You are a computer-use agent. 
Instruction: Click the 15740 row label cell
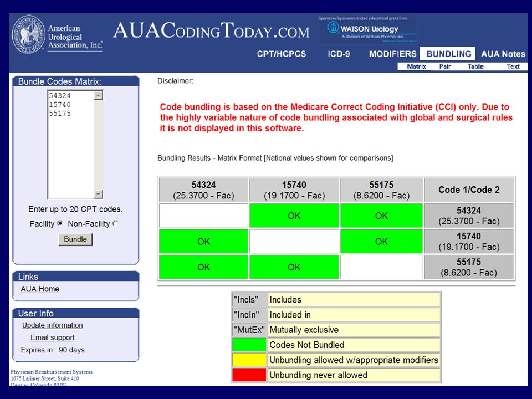pyautogui.click(x=469, y=242)
